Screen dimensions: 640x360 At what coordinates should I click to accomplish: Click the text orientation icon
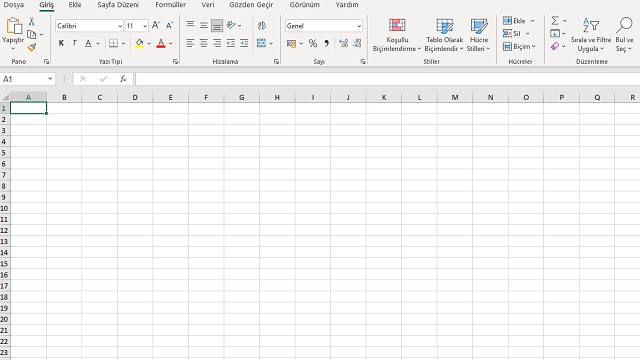coord(231,25)
